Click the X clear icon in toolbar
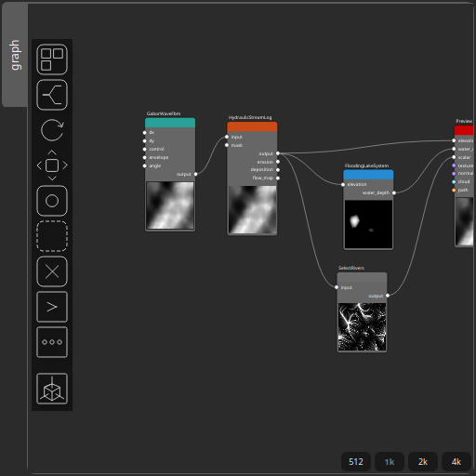Viewport: 476px width, 476px height. [x=52, y=271]
